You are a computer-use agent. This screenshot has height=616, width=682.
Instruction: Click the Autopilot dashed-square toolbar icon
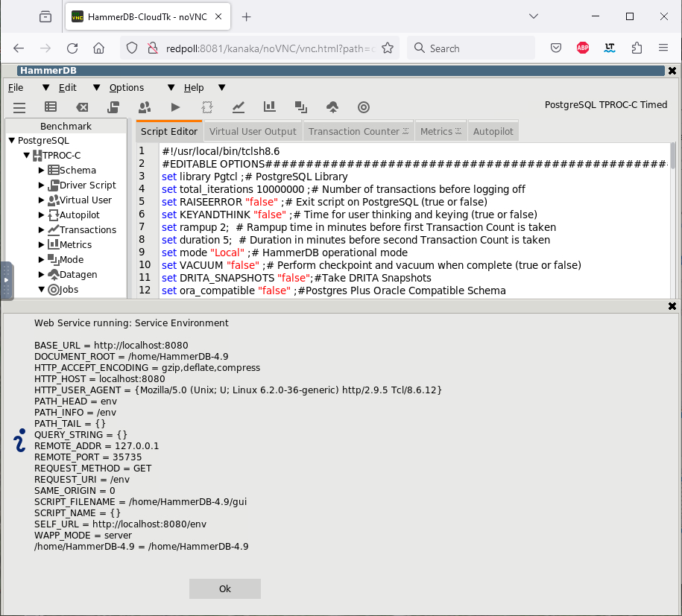click(207, 107)
